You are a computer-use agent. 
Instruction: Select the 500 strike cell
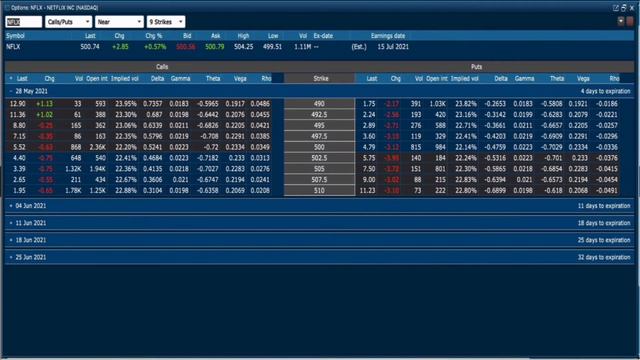[319, 147]
